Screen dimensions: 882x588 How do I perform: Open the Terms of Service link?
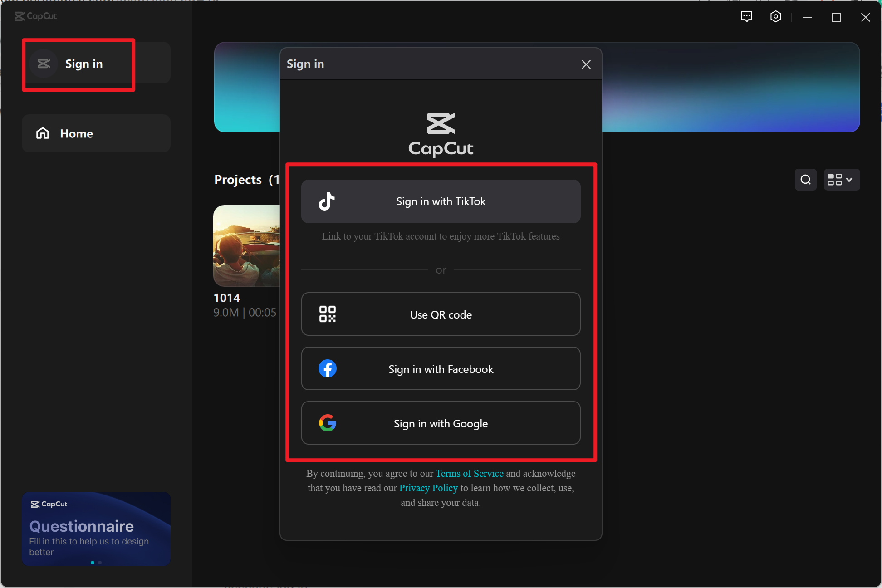point(470,474)
